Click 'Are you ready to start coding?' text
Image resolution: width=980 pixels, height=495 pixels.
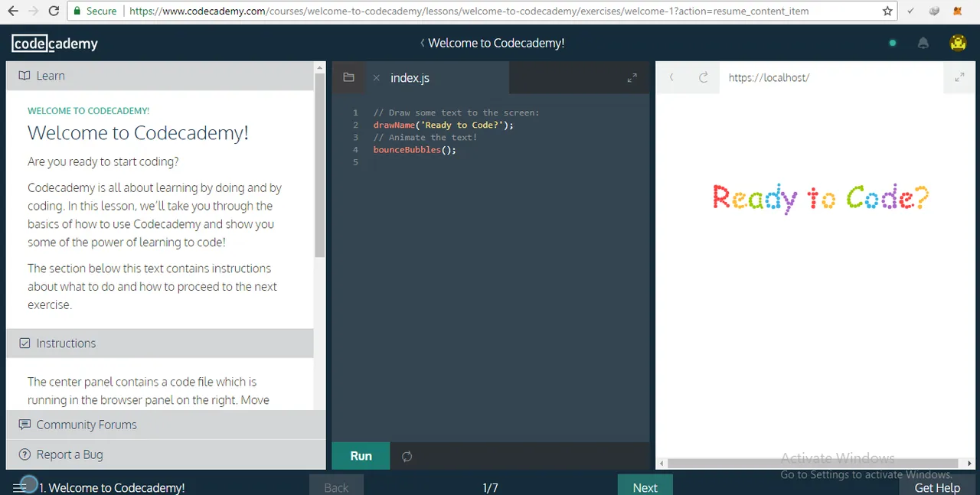click(x=103, y=162)
